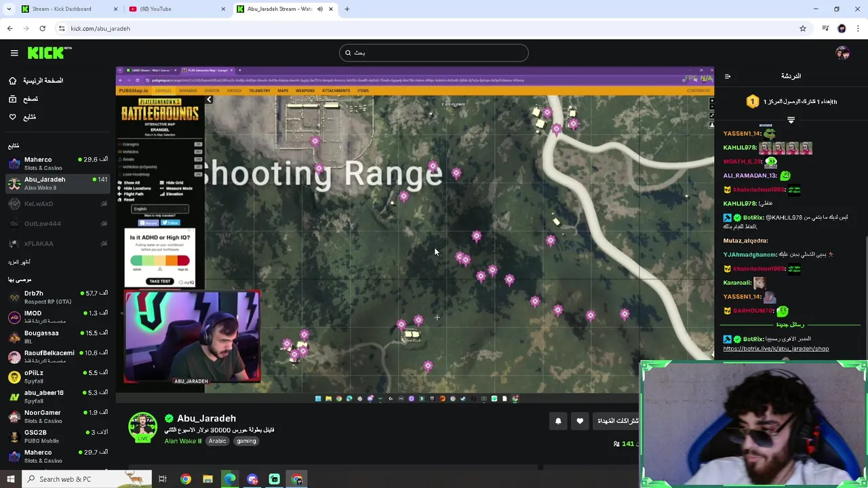
Task: Open recommended channel oPiiLz
Action: tap(58, 376)
